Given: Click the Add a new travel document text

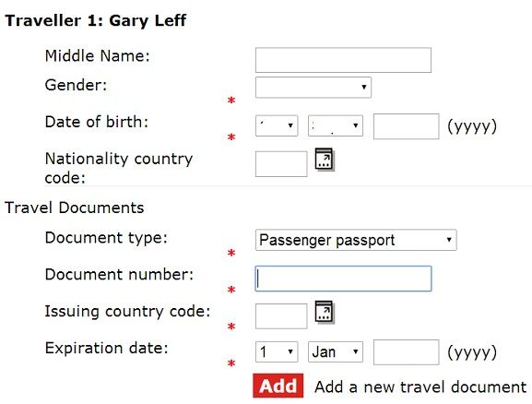Looking at the screenshot, I should (x=420, y=387).
